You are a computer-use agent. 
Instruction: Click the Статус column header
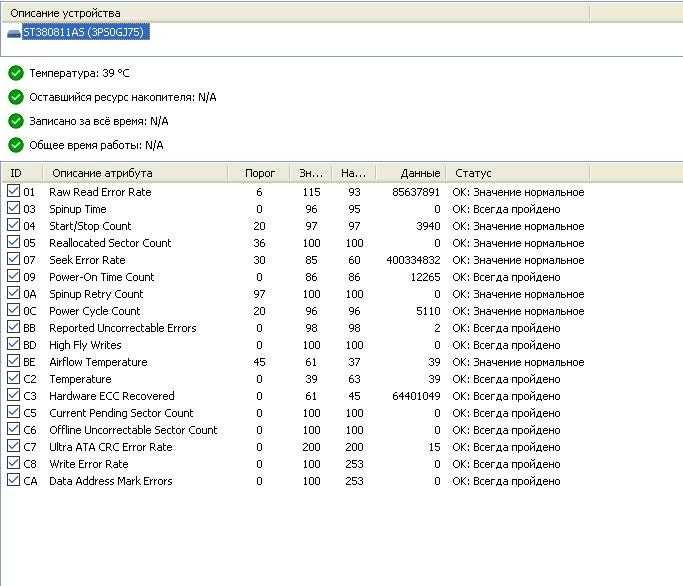pyautogui.click(x=517, y=173)
